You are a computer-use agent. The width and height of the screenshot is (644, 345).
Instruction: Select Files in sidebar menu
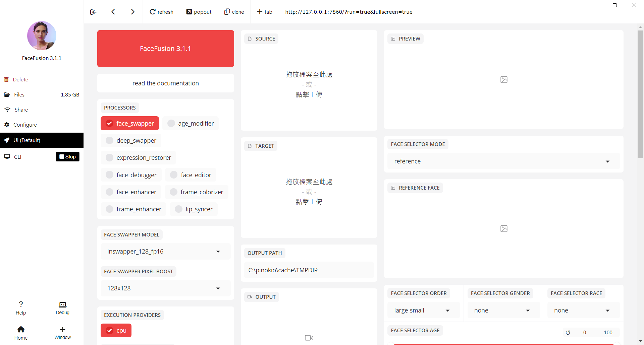pos(42,94)
